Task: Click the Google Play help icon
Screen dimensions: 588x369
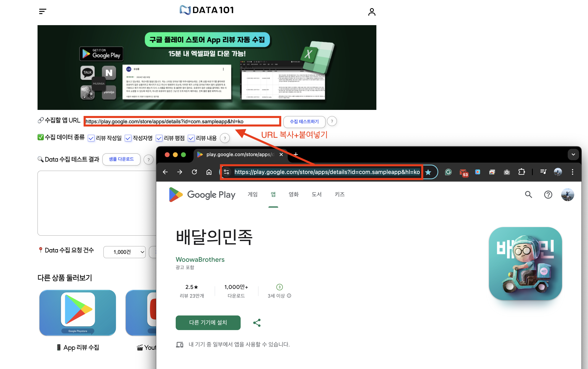Action: 548,194
